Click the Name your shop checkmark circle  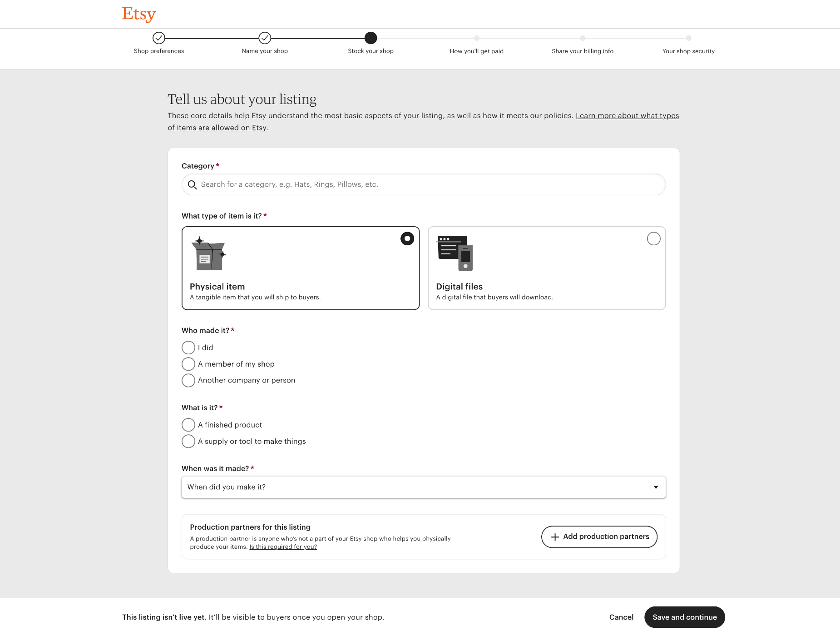pos(265,39)
